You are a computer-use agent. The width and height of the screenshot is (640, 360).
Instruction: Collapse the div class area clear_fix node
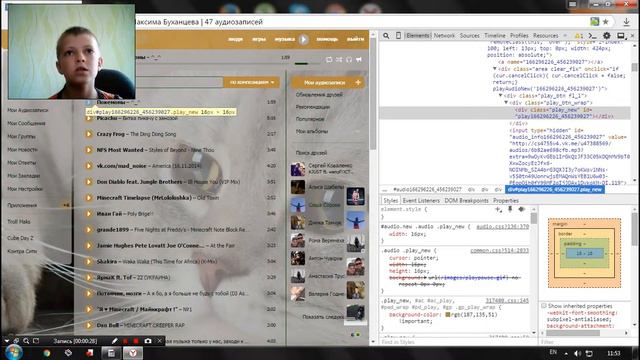tap(495, 69)
